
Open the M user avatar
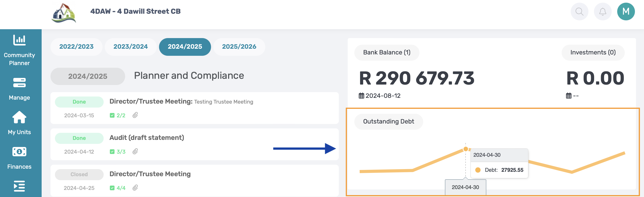[x=626, y=12]
